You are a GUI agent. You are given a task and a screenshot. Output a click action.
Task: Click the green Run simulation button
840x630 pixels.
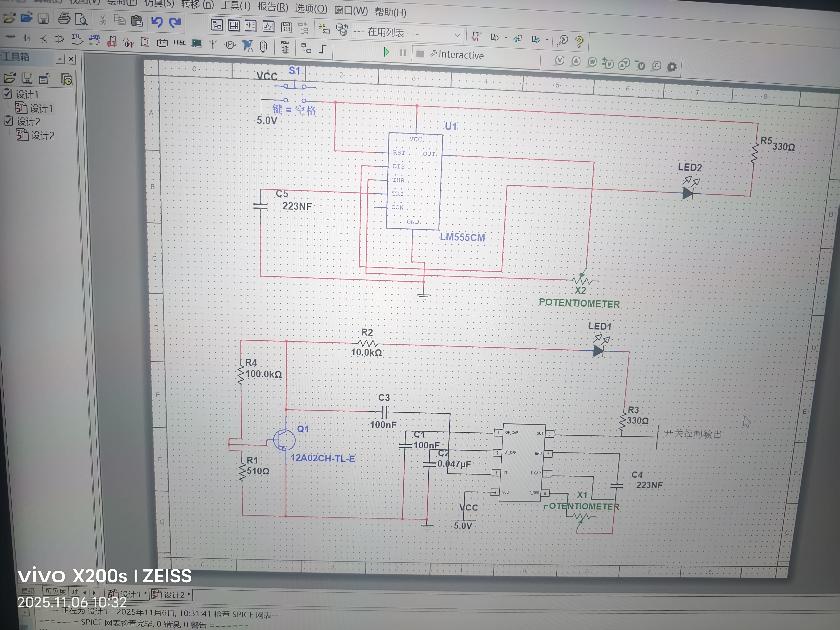click(386, 52)
